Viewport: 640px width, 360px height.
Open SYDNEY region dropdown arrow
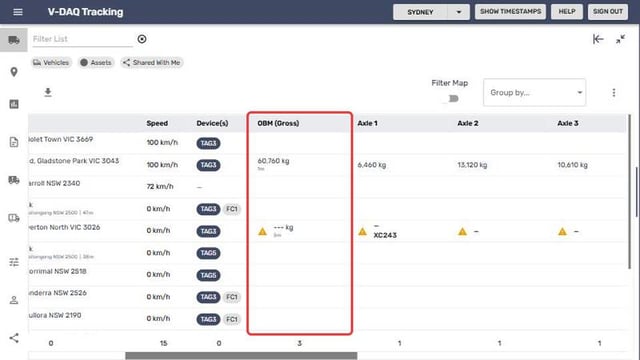coord(458,12)
